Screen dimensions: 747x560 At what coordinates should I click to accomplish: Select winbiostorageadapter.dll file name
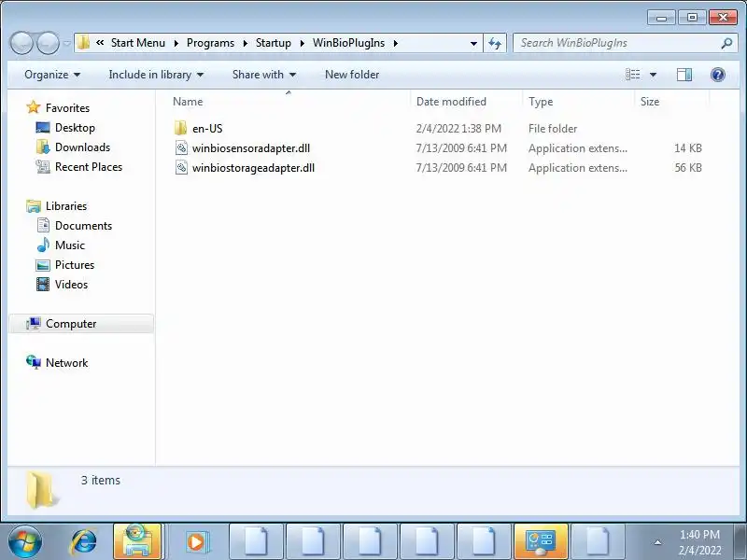(253, 168)
